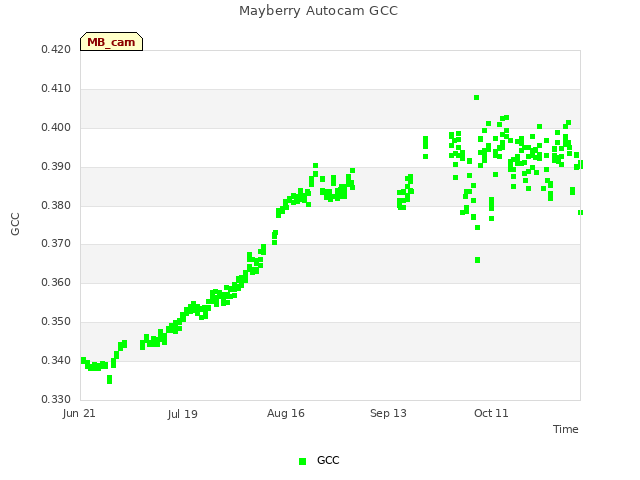Screen dimensions: 640x480
Task: Click the Jul 19 x-axis label
Action: (182, 414)
